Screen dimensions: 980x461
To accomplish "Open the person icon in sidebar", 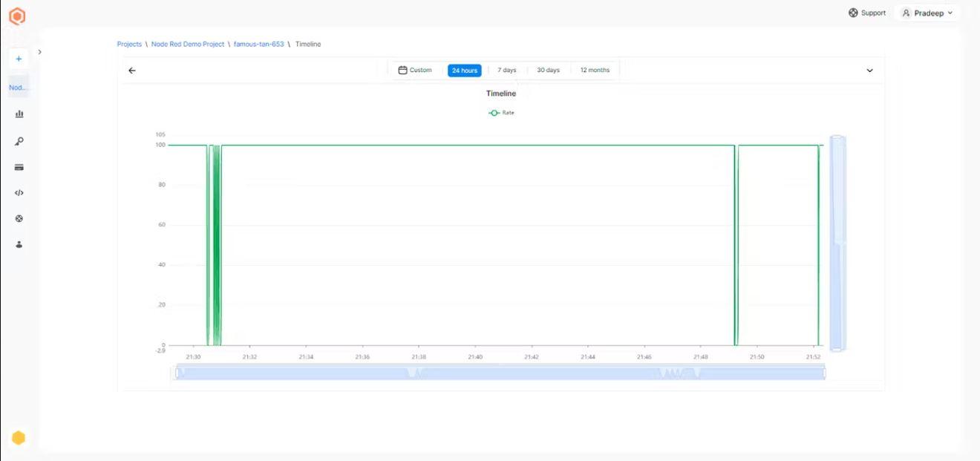I will [x=19, y=244].
